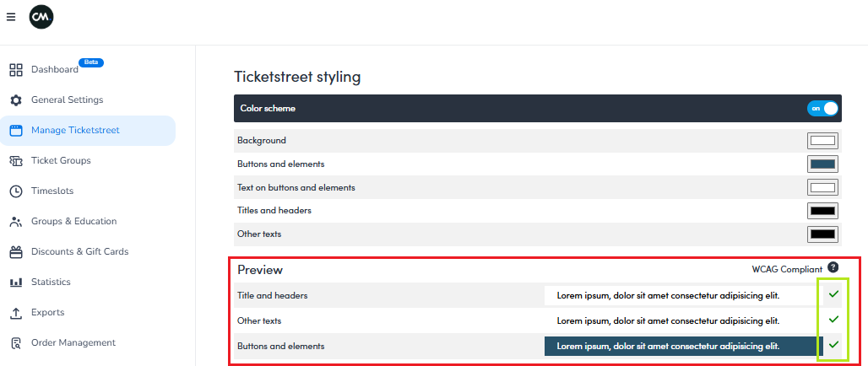The height and width of the screenshot is (366, 868).
Task: Select the Other texts color swatch
Action: (822, 234)
